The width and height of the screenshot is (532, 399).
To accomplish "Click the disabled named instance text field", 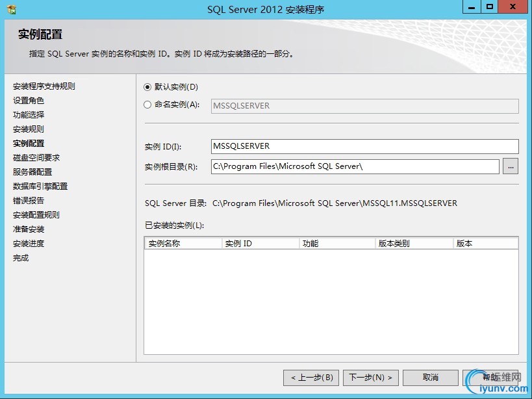I will coord(364,106).
